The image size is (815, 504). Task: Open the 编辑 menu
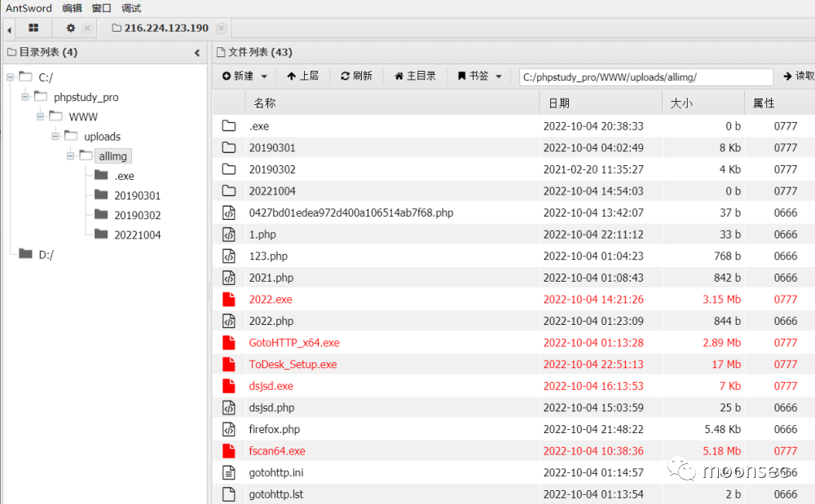coord(72,8)
